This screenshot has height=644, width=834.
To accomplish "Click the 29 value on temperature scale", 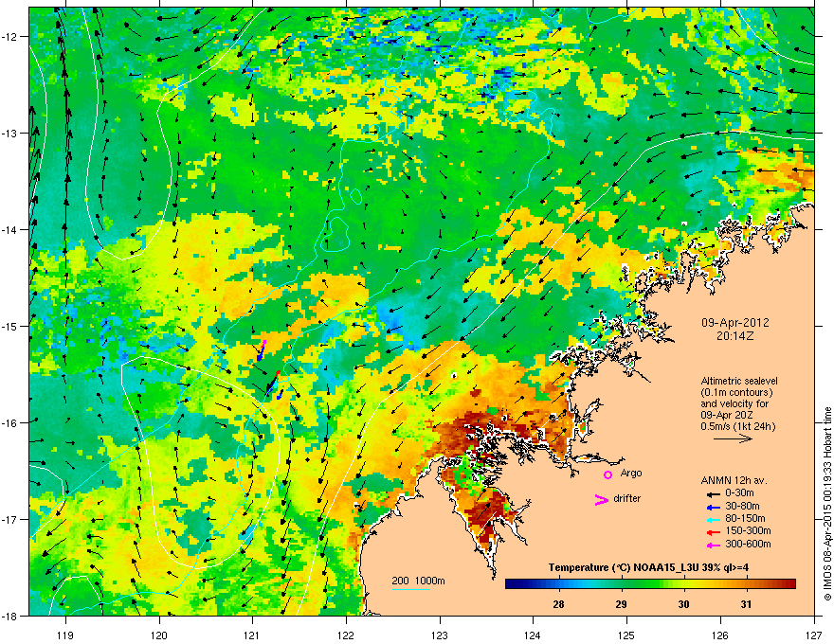I will (x=621, y=604).
